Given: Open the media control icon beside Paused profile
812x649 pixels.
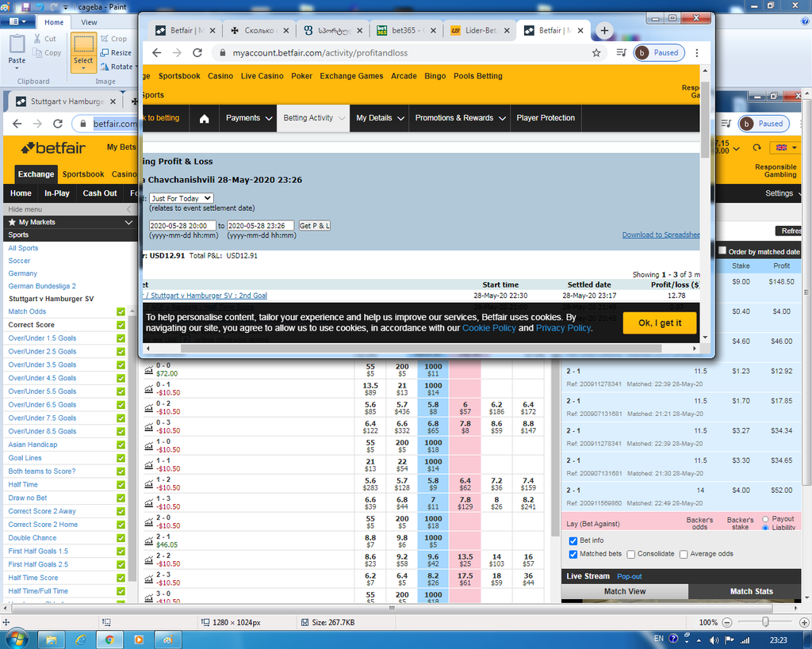Looking at the screenshot, I should [622, 53].
